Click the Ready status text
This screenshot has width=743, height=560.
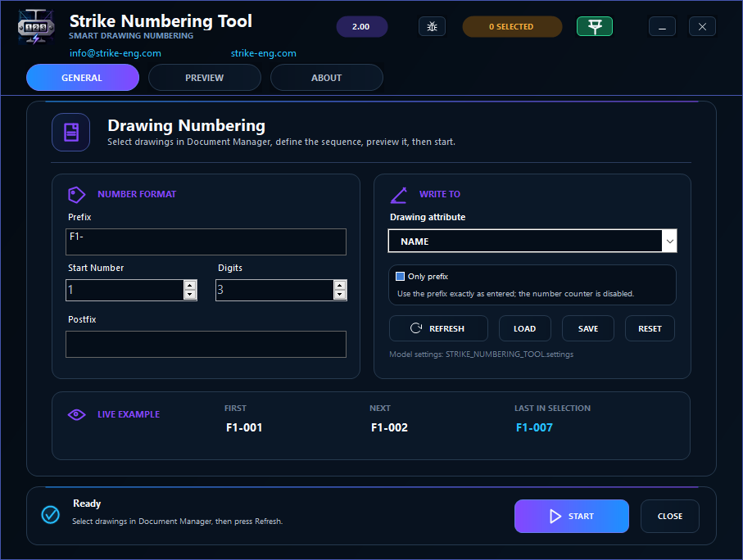[x=87, y=504]
